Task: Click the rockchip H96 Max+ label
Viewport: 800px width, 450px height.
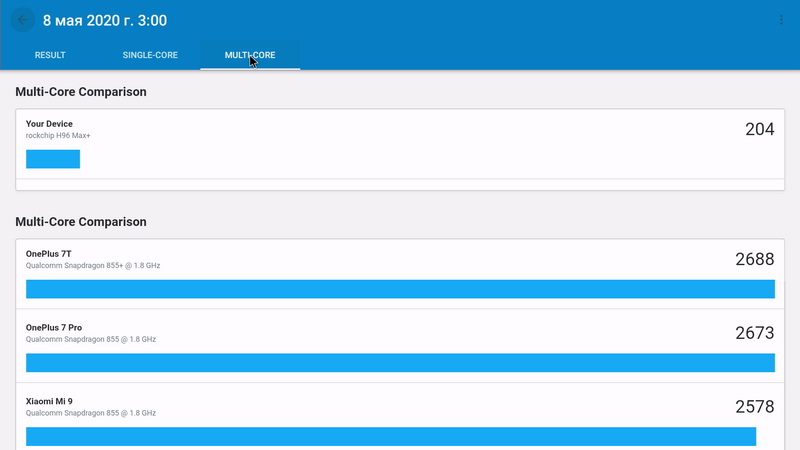Action: click(x=58, y=136)
